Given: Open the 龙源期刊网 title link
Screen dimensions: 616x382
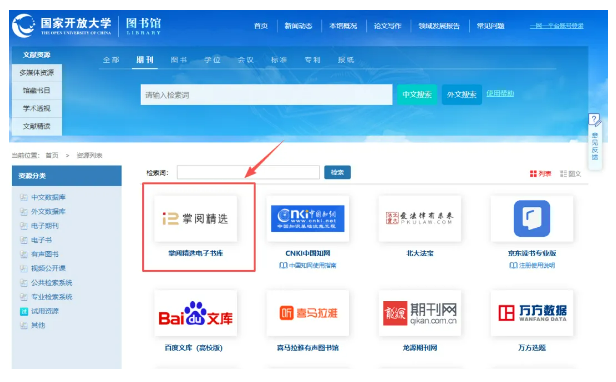Looking at the screenshot, I should [420, 348].
